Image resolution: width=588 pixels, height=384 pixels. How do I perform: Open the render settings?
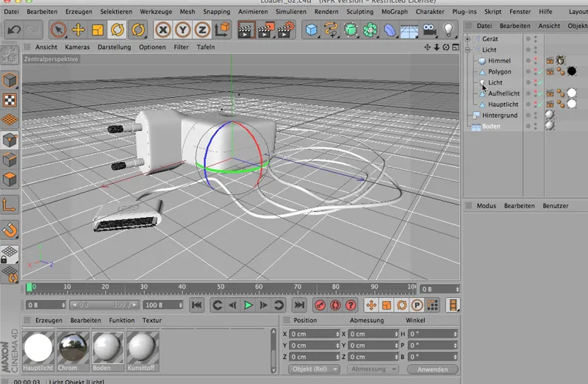[x=286, y=29]
